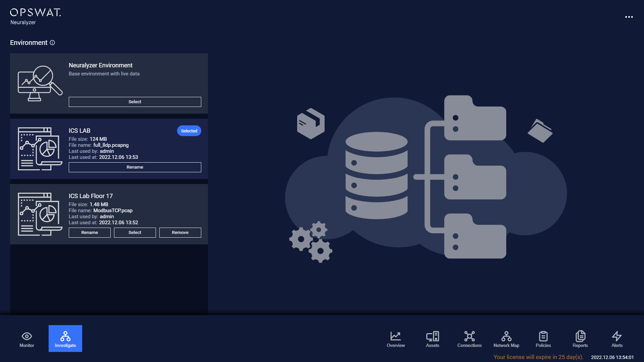Click the ICS LAB report chart icon
The width and height of the screenshot is (644, 362).
(x=40, y=149)
